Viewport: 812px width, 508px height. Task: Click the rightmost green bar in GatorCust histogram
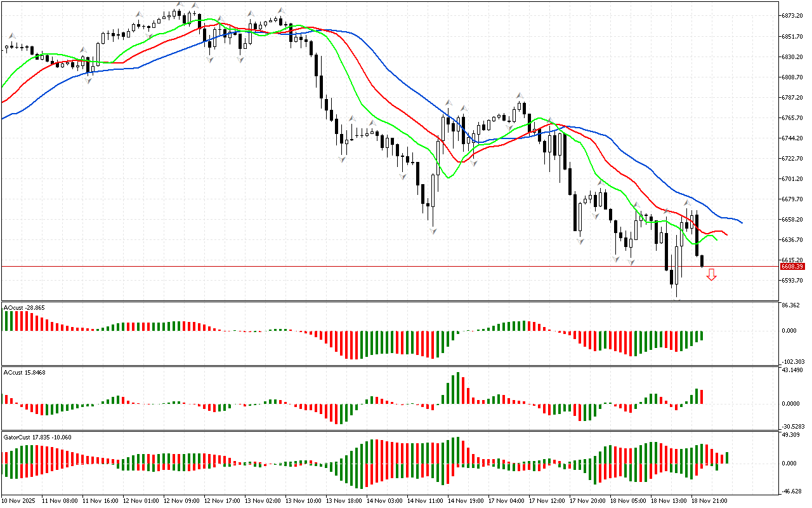click(726, 457)
